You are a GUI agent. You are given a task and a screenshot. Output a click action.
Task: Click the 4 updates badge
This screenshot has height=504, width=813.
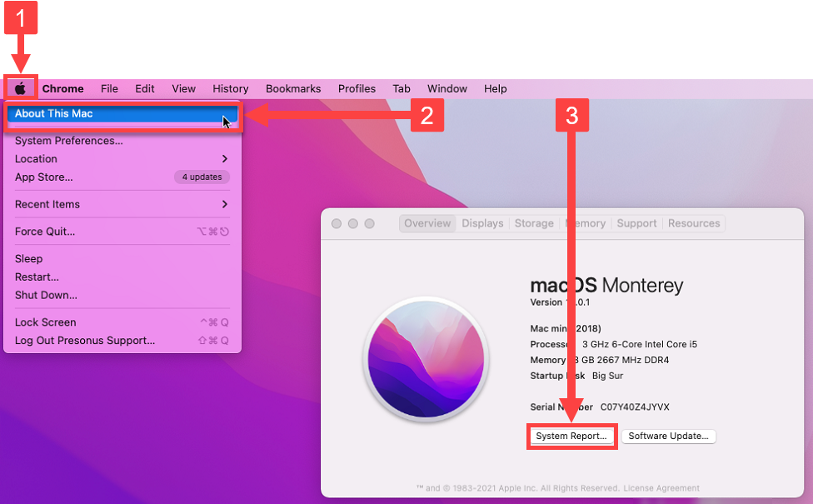(x=202, y=177)
